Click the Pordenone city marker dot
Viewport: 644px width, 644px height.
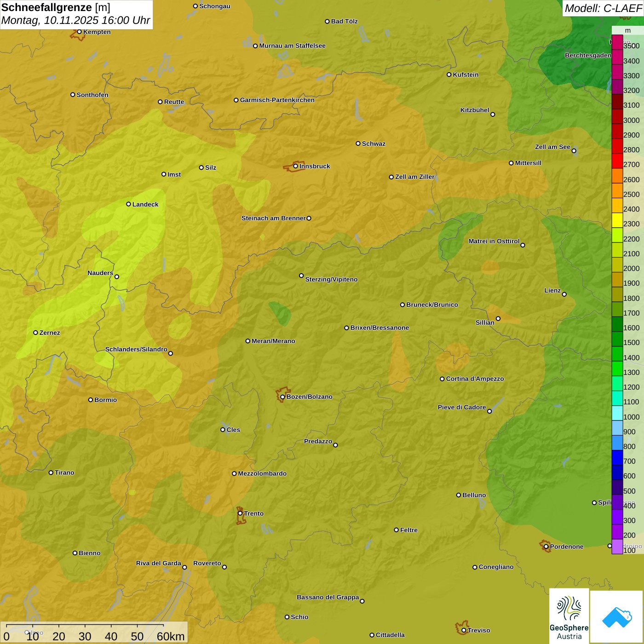point(546,546)
